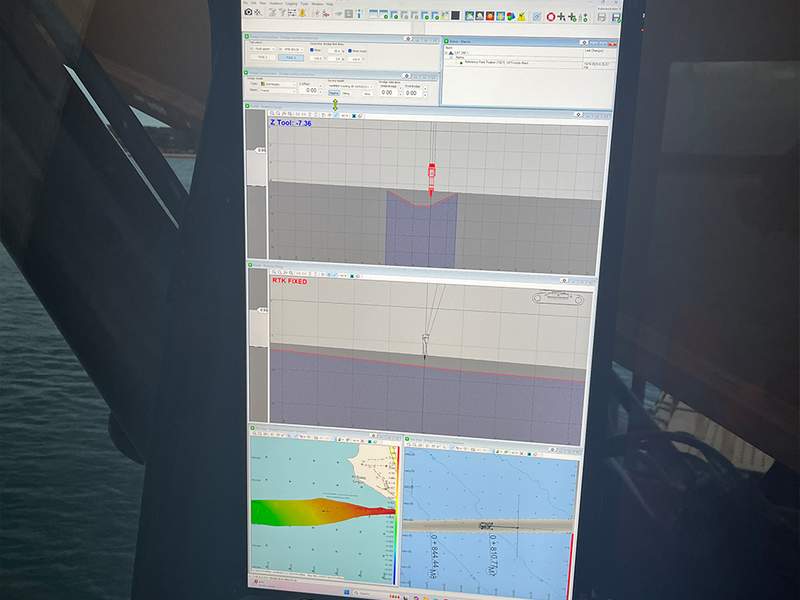Open the Name dropdown below Type

[274, 91]
